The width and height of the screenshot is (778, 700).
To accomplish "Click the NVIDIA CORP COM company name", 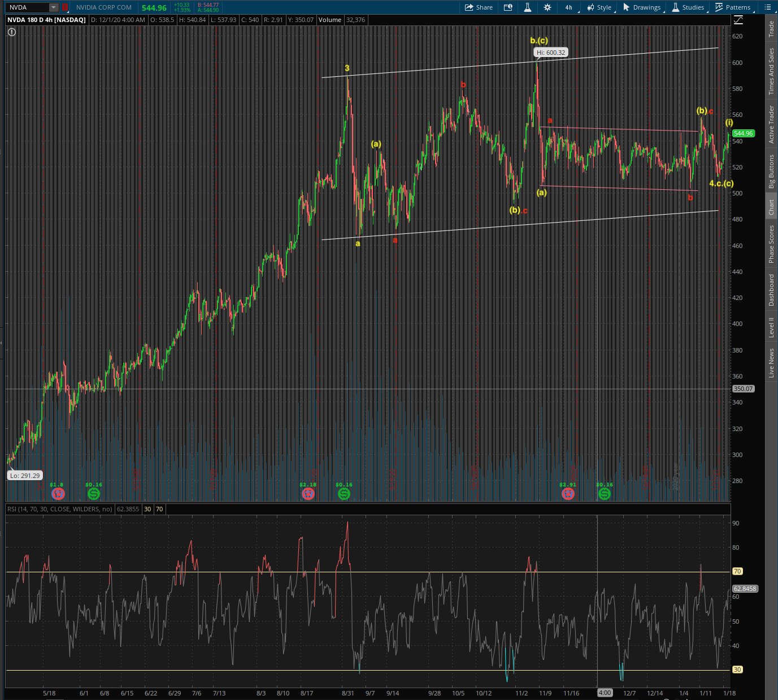I will [x=104, y=7].
